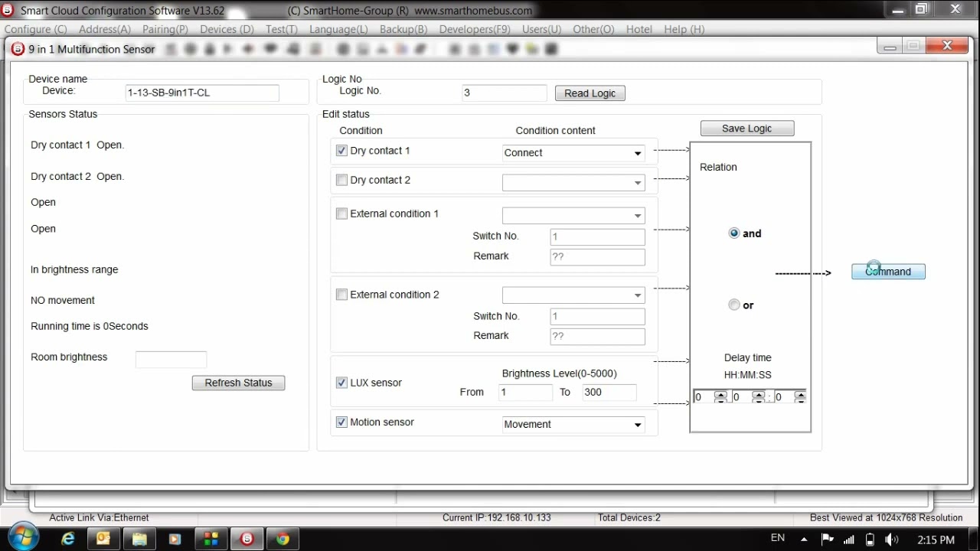Open External condition 2 dropdown

coord(638,295)
